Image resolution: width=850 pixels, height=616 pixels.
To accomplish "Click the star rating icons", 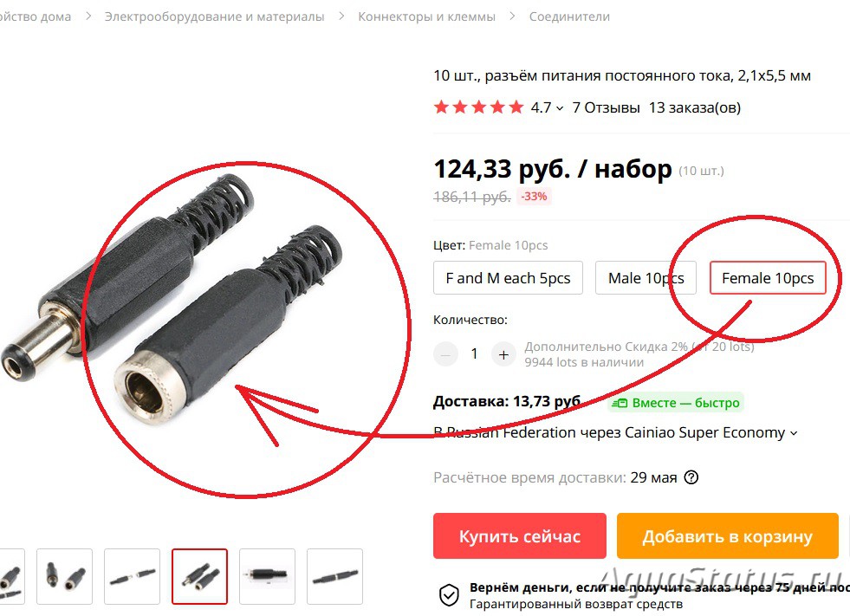I will click(478, 107).
